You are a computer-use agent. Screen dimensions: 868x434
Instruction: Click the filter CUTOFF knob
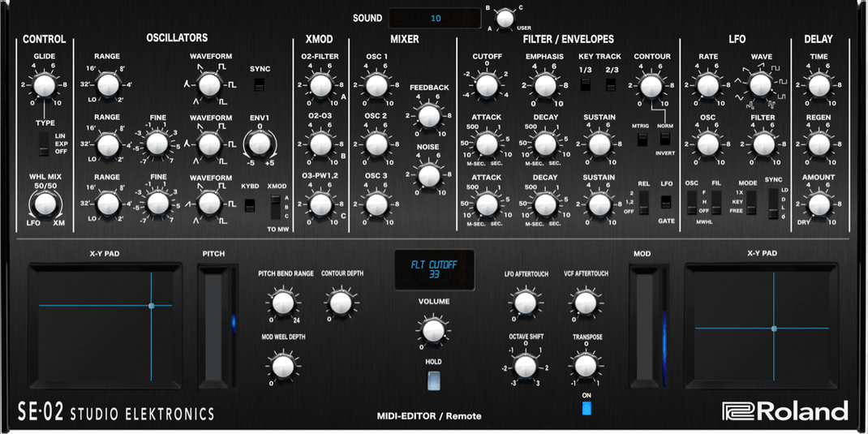[488, 86]
